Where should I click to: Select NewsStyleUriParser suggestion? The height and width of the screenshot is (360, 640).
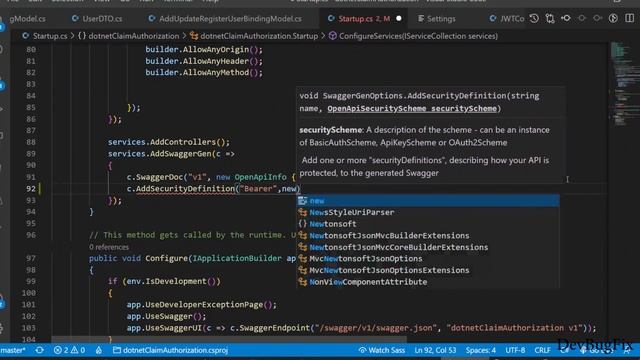428,212
